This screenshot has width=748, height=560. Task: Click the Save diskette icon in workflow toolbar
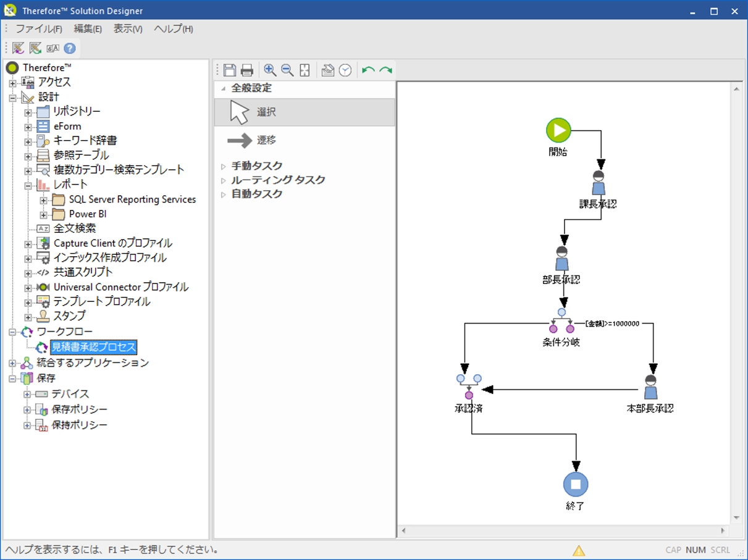pyautogui.click(x=230, y=70)
